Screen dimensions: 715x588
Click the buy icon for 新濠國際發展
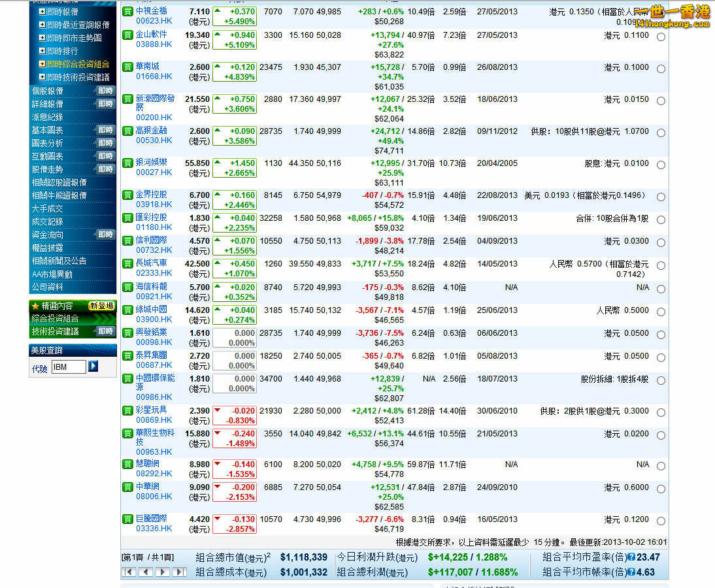[x=127, y=99]
